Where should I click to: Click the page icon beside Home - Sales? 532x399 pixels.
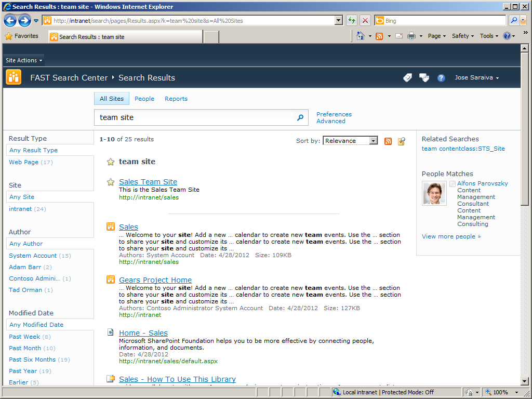(111, 332)
